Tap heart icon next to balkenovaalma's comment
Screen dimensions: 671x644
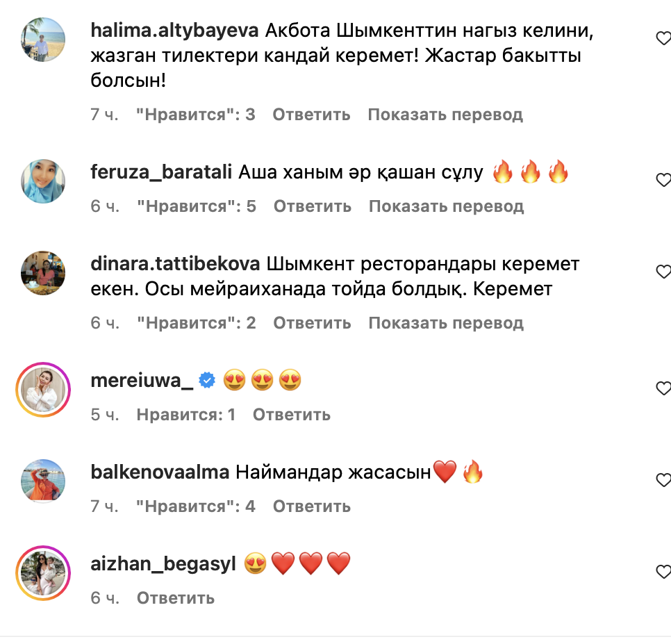click(x=664, y=480)
